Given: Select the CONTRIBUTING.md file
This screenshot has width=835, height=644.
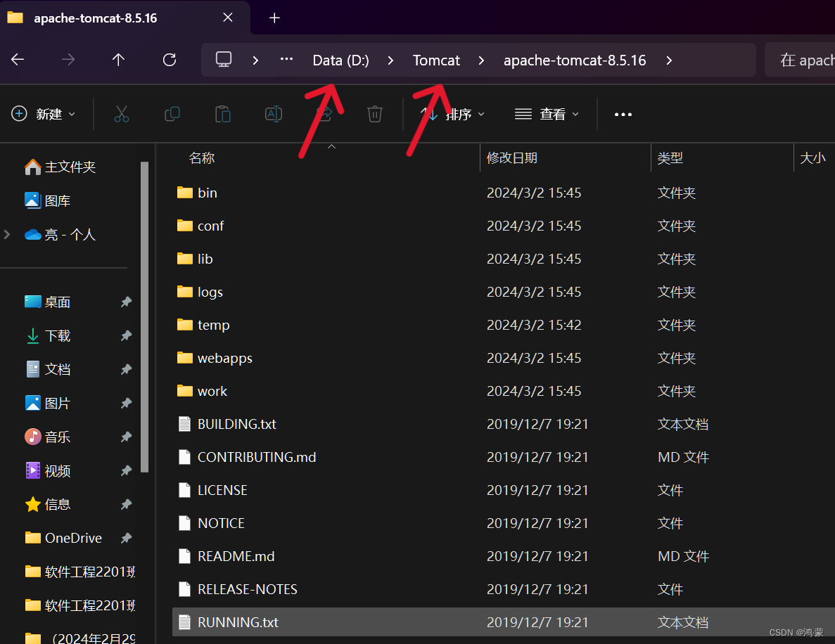Looking at the screenshot, I should tap(247, 457).
